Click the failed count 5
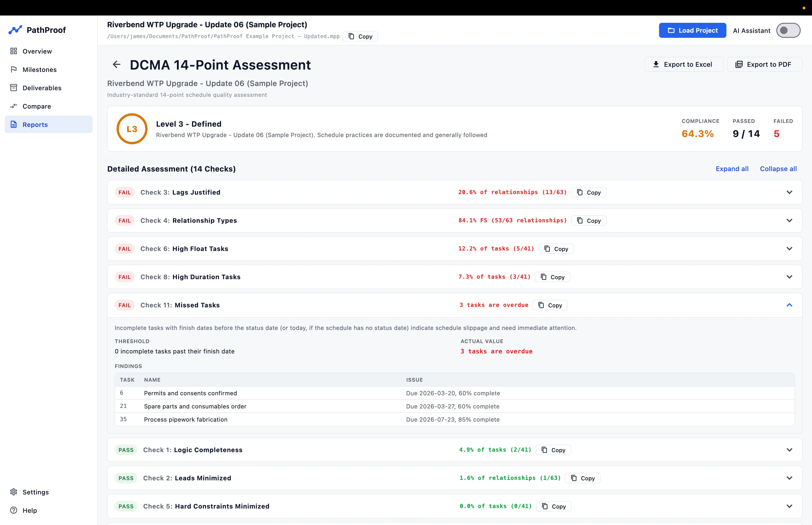This screenshot has height=525, width=812. coord(777,134)
